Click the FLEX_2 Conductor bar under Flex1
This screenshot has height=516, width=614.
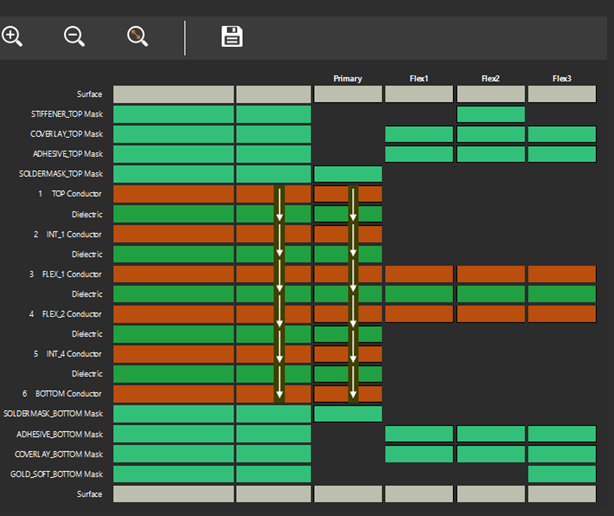point(419,314)
